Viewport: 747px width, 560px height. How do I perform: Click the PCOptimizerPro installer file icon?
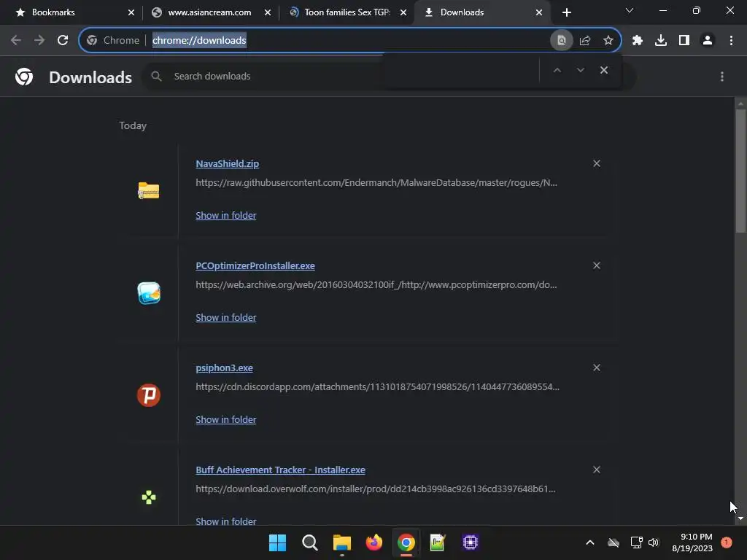pyautogui.click(x=149, y=293)
